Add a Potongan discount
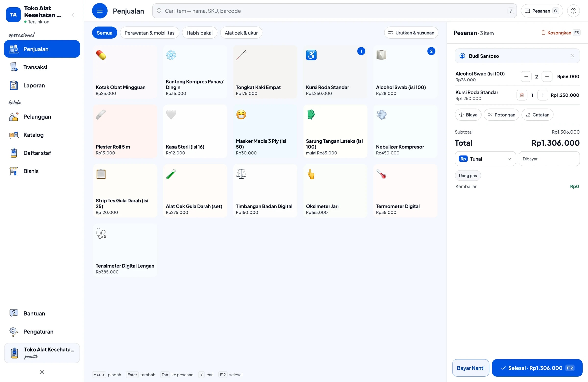This screenshot has height=382, width=588. [501, 115]
